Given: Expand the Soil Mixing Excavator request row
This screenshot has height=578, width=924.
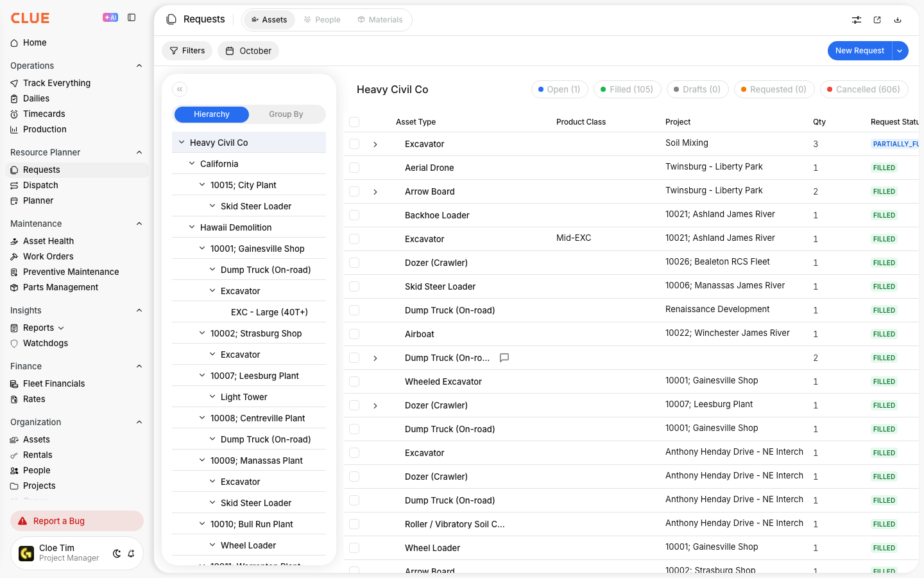Looking at the screenshot, I should (x=375, y=144).
